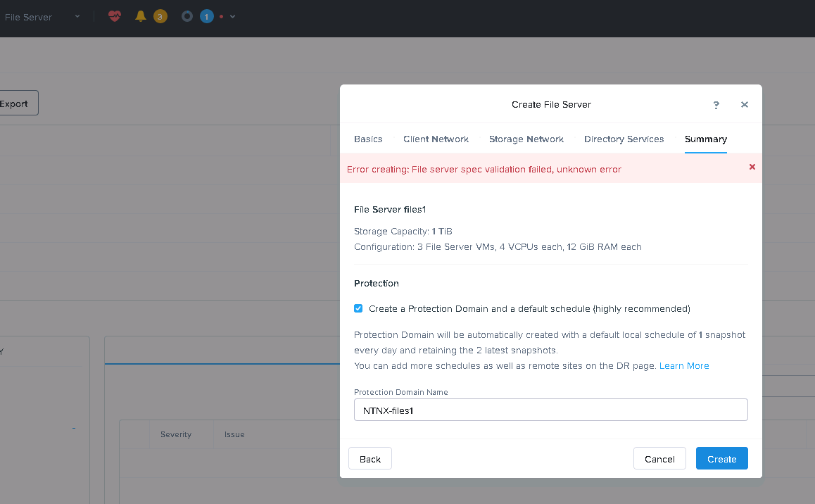The width and height of the screenshot is (815, 504).
Task: Select the Summary tab
Action: coord(705,139)
